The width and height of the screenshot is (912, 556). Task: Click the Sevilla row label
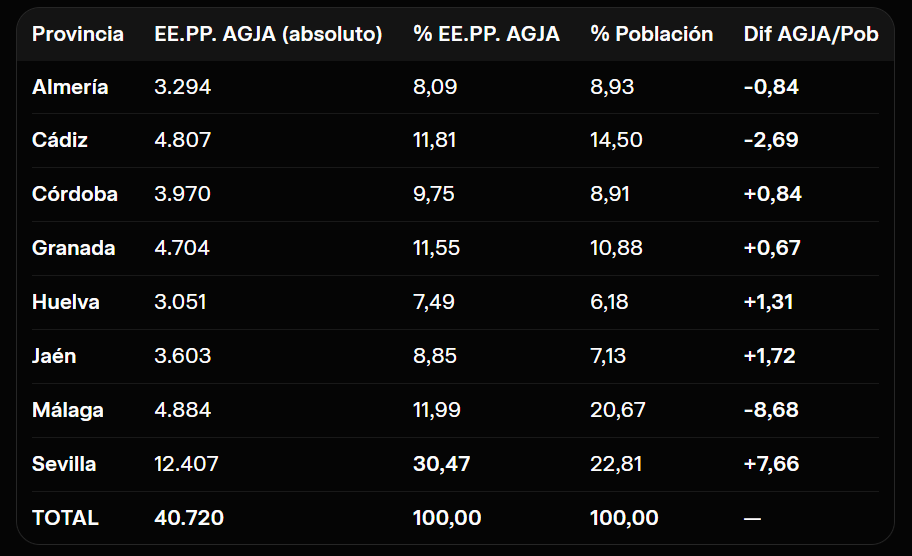pos(63,464)
